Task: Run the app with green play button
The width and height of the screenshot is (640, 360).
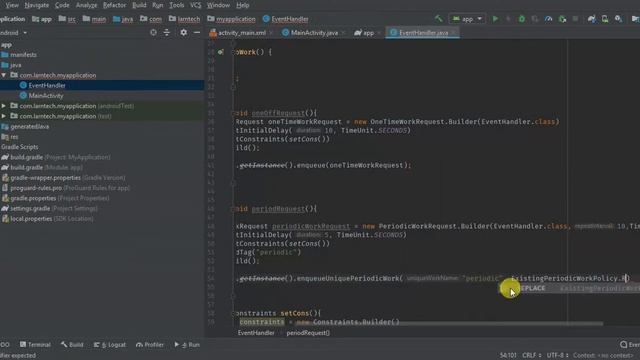Action: [x=495, y=19]
